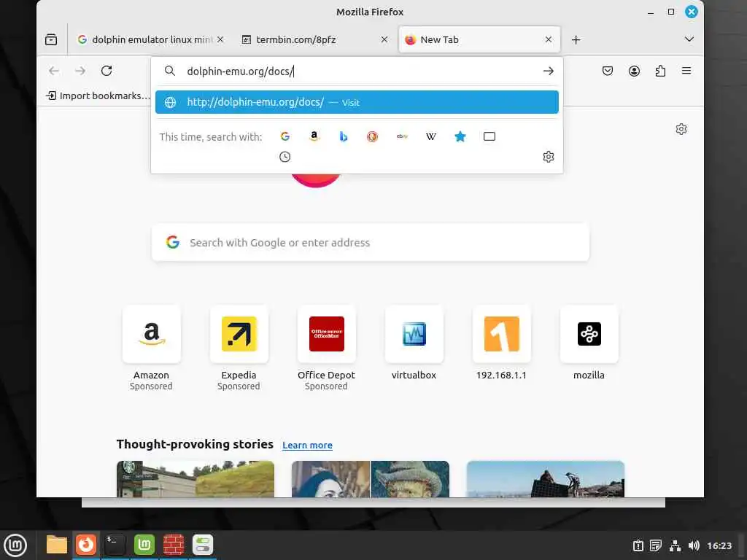The height and width of the screenshot is (560, 747).
Task: Open the Extensions puzzle icon
Action: 660,71
